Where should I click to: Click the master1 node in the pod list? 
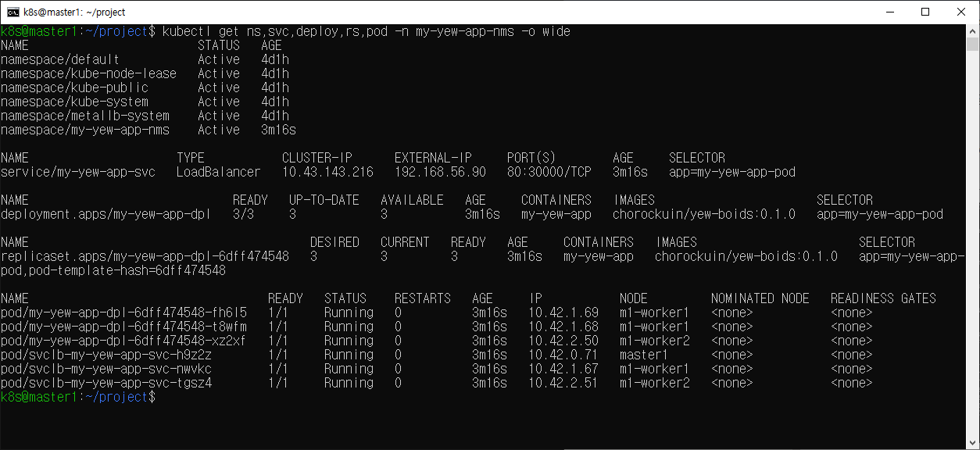click(x=643, y=355)
